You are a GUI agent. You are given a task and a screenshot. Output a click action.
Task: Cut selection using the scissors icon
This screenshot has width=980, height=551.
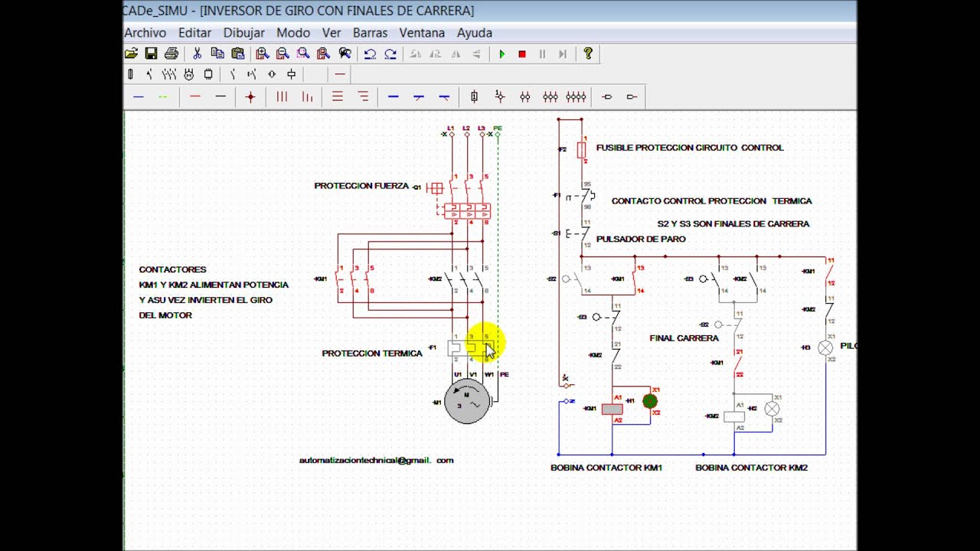click(x=197, y=54)
